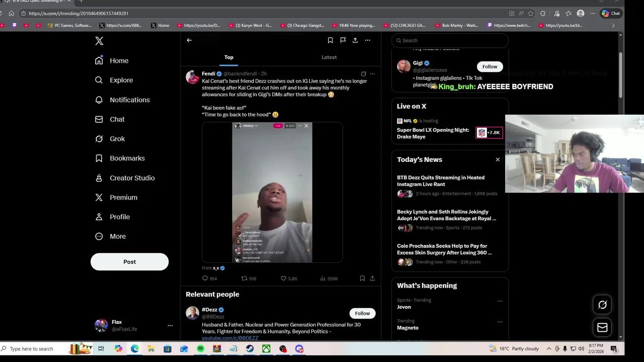Open the Magneto trending topic
Screen dimensions: 644x362
[408, 328]
